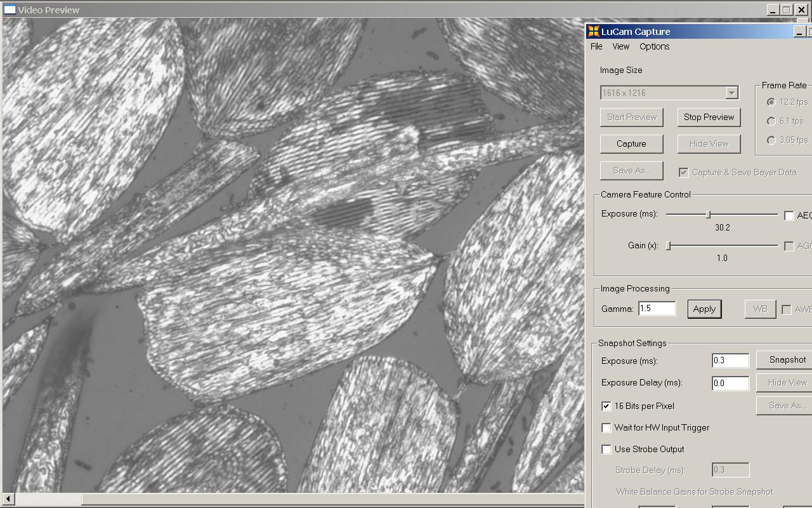Click the "Snapshot Settings" group label
The image size is (812, 508).
[632, 343]
